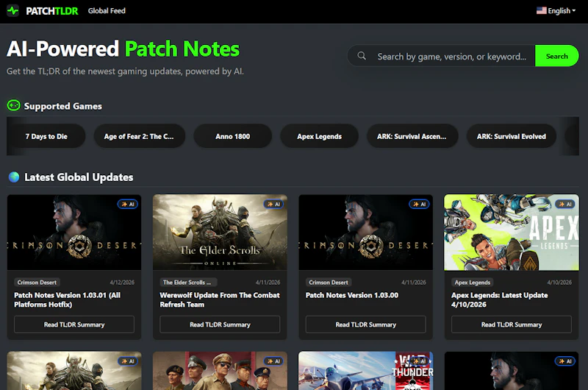Read TL;DR Summary for Werewolf Update
Screen dimensions: 588x390
click(220, 325)
